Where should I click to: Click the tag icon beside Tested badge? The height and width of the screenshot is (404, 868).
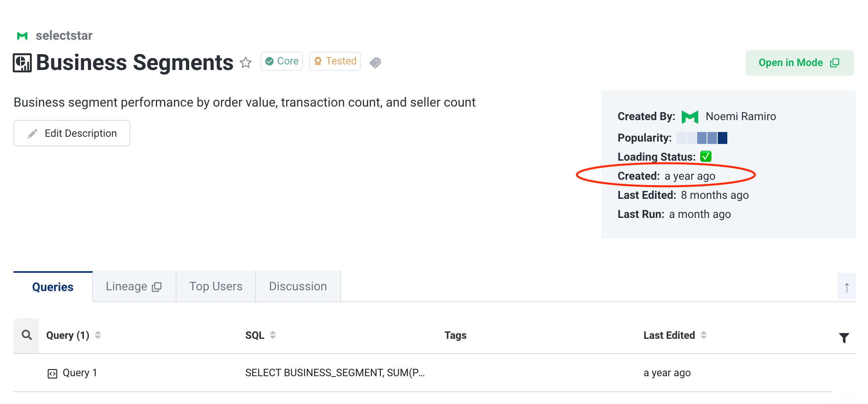coord(375,62)
